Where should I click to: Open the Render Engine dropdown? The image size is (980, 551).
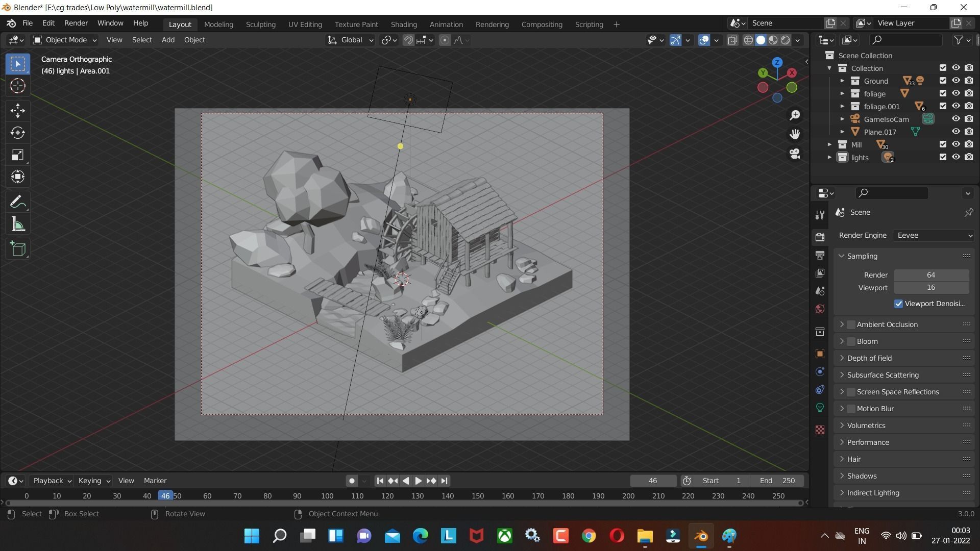point(934,235)
